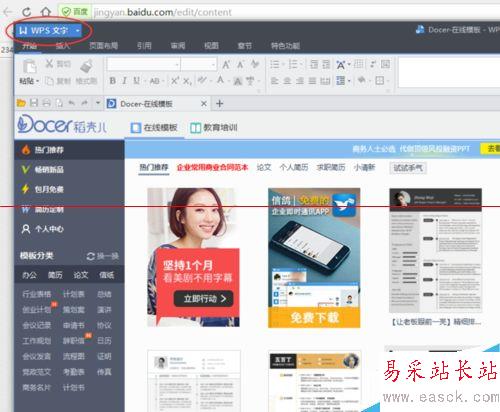The height and width of the screenshot is (412, 500).
Task: Click the 论文 link in top filter row
Action: tap(264, 167)
